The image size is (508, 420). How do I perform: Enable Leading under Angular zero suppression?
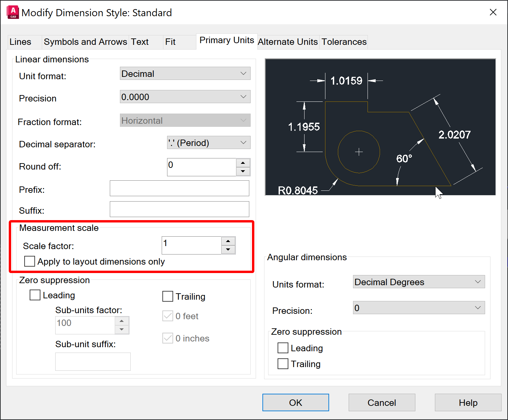coord(283,348)
